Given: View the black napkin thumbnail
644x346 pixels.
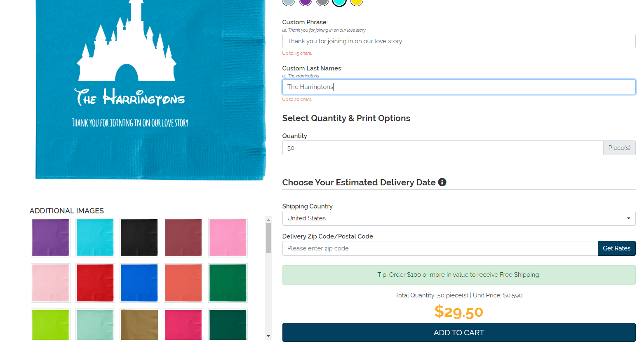Looking at the screenshot, I should [139, 238].
